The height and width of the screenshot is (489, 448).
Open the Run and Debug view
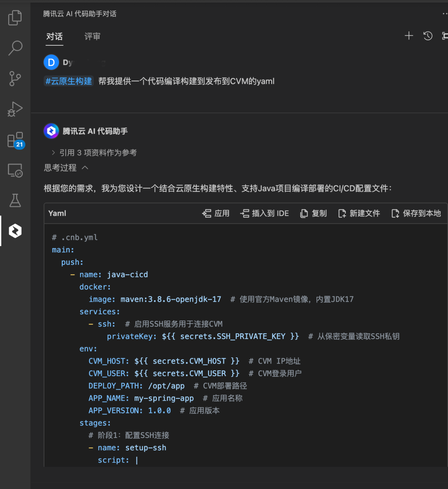click(15, 109)
